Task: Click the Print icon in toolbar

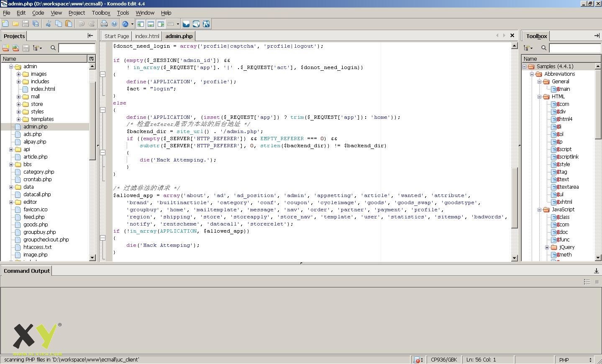Action: point(104,24)
